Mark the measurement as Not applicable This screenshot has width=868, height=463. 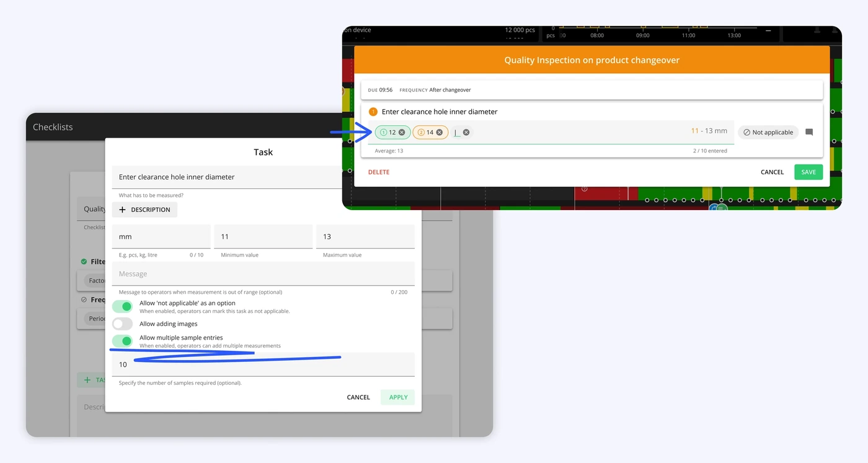click(x=768, y=132)
